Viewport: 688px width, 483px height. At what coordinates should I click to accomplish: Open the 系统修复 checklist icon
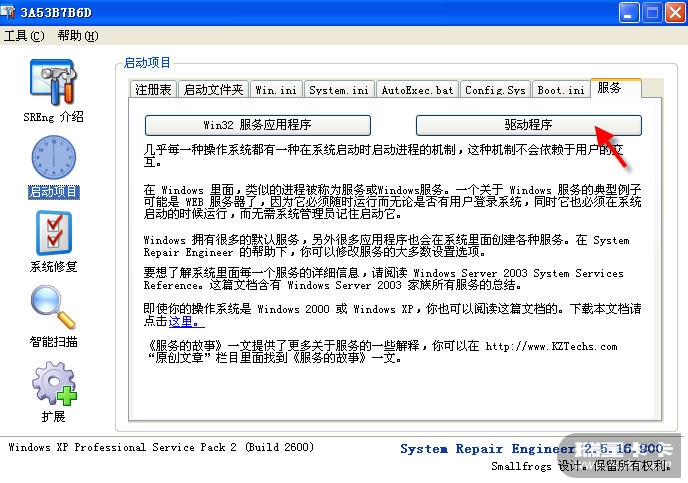54,233
